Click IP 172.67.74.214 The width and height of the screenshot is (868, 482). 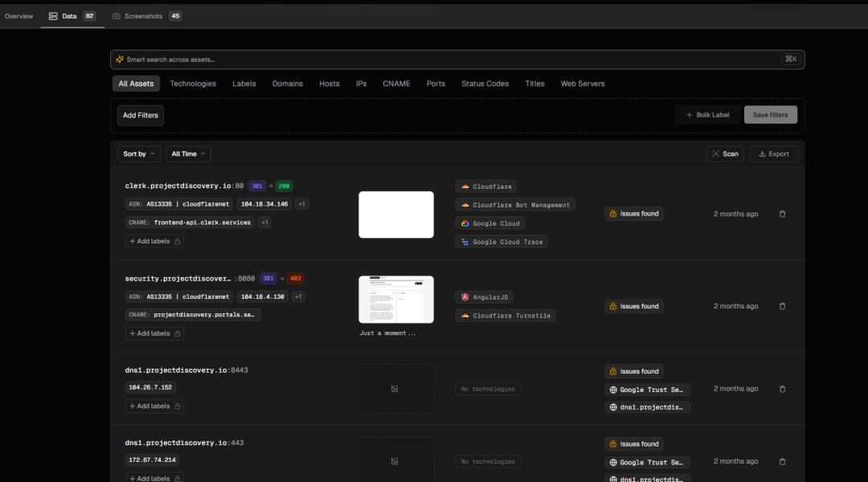152,460
